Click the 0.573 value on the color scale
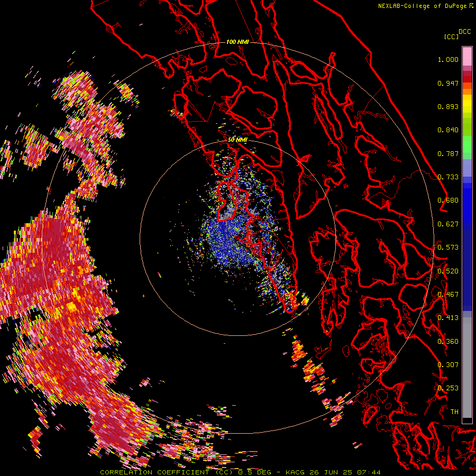Screen dimensions: 476x476 448,248
